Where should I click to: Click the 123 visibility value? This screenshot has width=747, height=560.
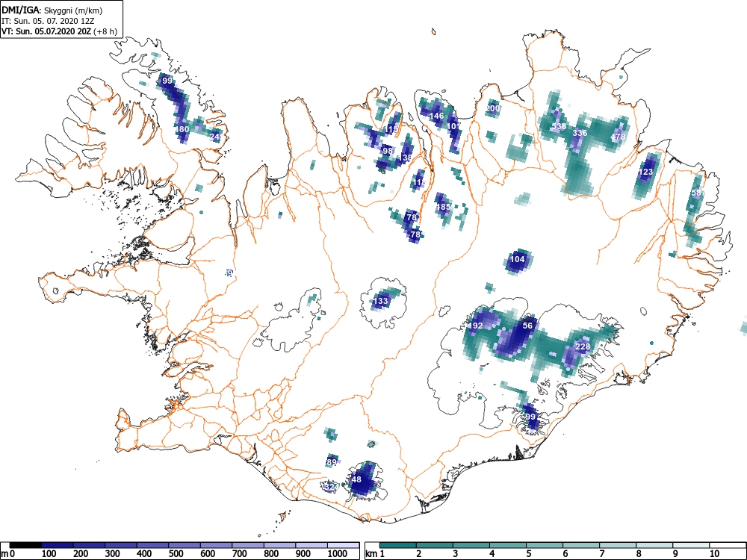click(645, 172)
